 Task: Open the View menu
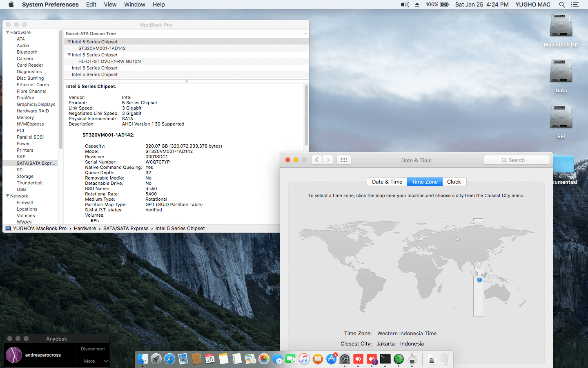[110, 4]
